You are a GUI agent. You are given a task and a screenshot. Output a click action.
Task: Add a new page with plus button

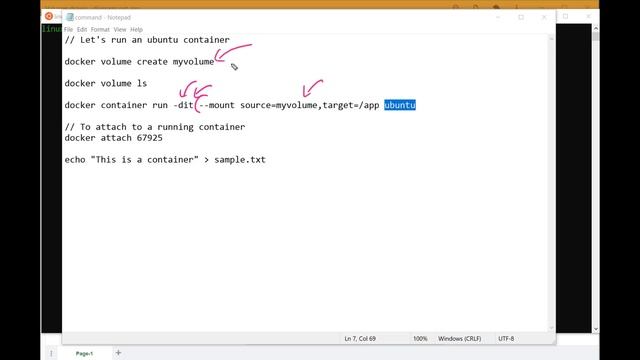point(118,353)
